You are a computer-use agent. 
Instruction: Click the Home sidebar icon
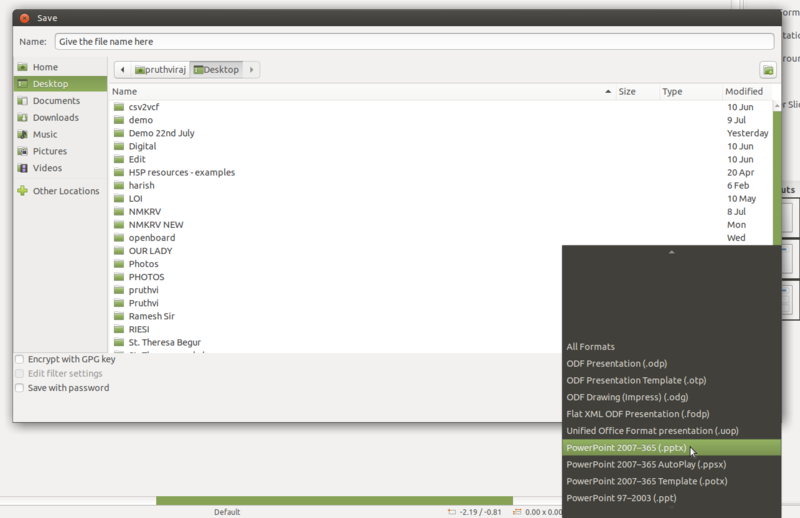(x=22, y=67)
